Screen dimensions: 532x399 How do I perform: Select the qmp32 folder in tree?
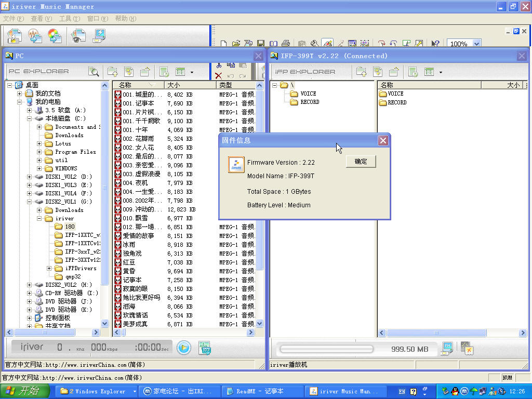click(73, 276)
